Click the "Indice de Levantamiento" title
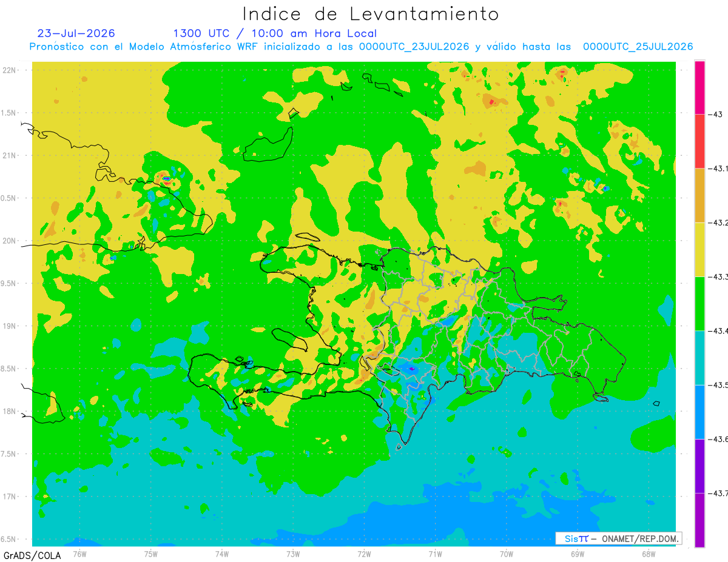This screenshot has width=728, height=562. point(371,13)
